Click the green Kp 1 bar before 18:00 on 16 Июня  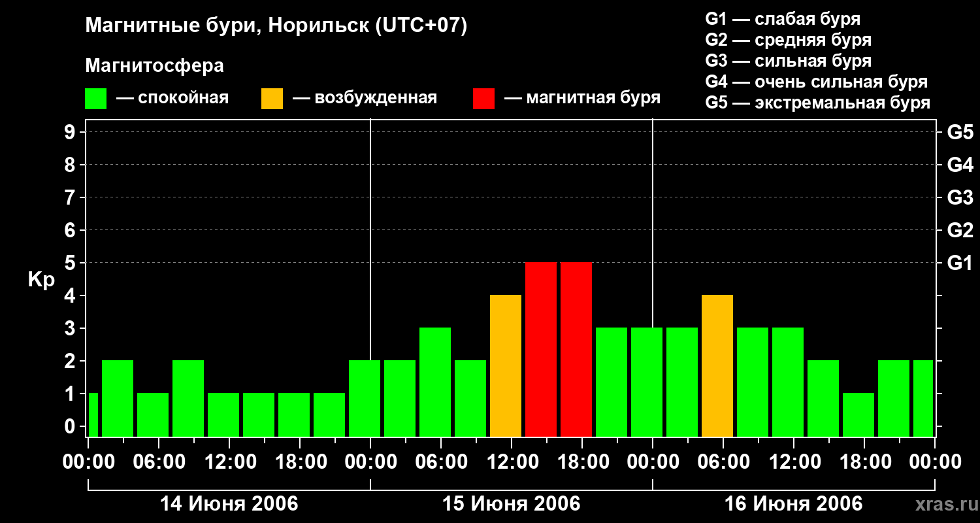pos(858,414)
